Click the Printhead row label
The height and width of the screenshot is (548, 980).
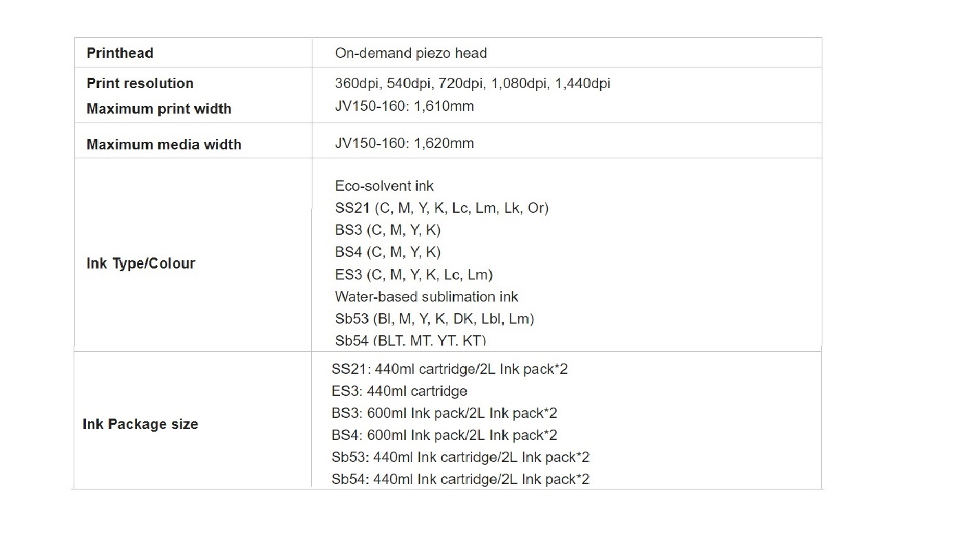click(x=120, y=53)
